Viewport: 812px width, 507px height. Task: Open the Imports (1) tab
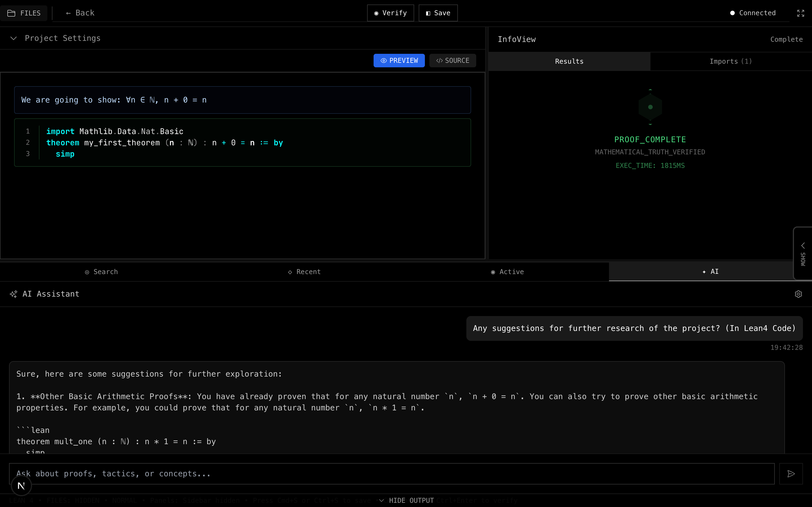pos(731,61)
